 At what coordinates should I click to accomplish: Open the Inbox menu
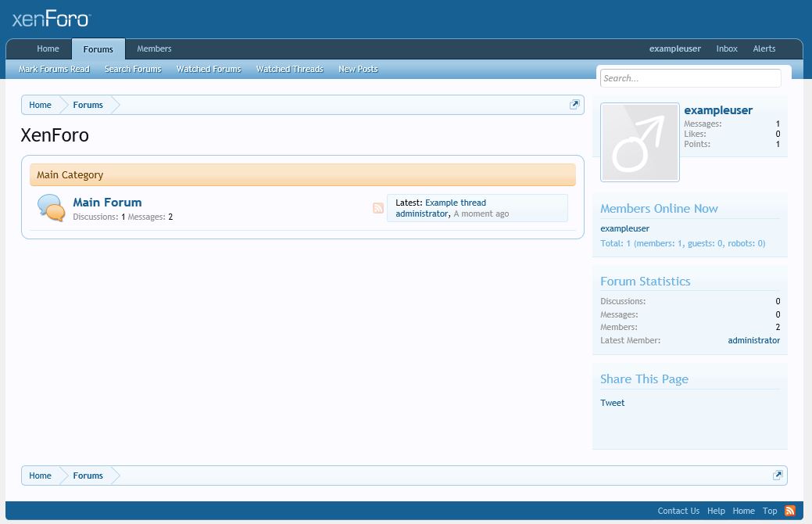pos(727,48)
